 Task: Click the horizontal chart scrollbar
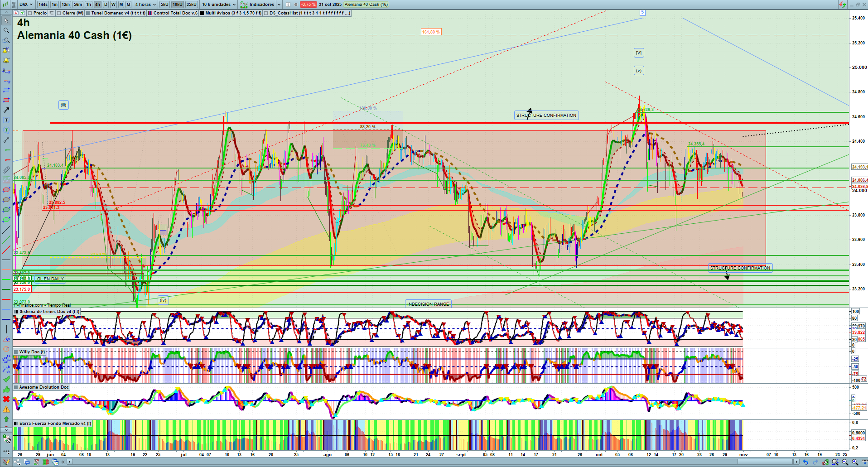430,462
